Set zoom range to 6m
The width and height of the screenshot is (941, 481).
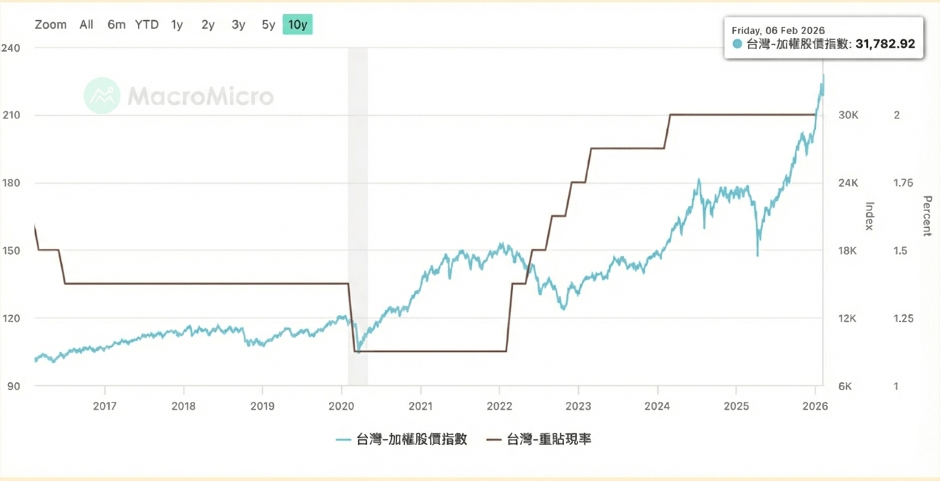(117, 24)
